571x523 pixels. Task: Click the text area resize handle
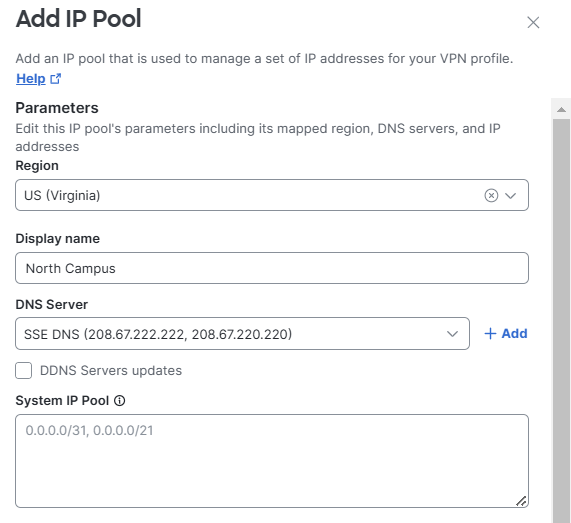pyautogui.click(x=521, y=501)
